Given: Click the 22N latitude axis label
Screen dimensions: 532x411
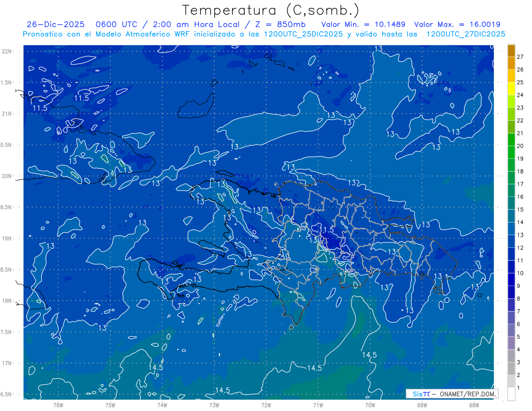Looking at the screenshot, I should coord(7,51).
